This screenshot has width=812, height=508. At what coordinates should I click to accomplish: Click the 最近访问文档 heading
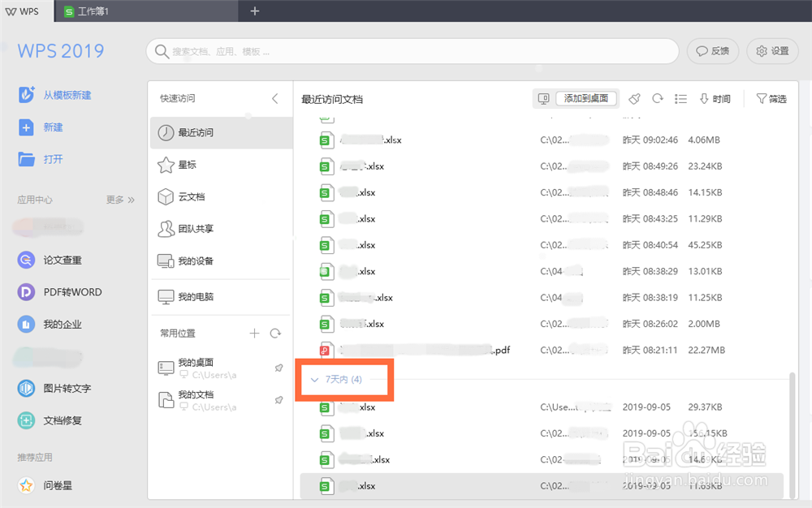(332, 99)
